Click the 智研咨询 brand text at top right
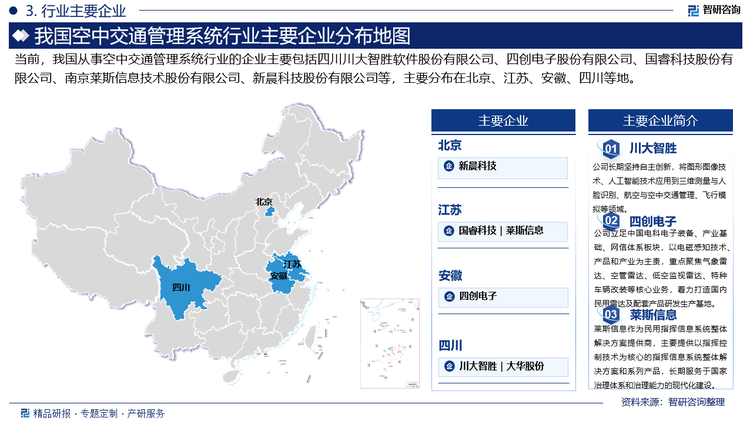This screenshot has width=750, height=421. 721,10
